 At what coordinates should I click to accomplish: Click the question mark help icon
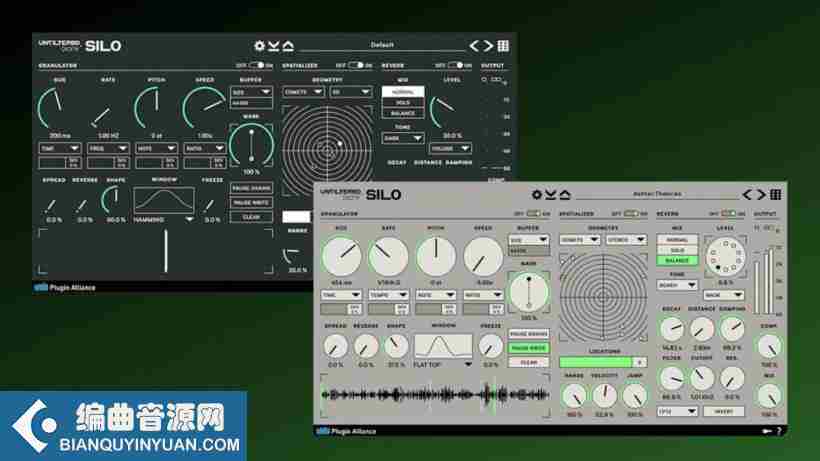pos(779,431)
